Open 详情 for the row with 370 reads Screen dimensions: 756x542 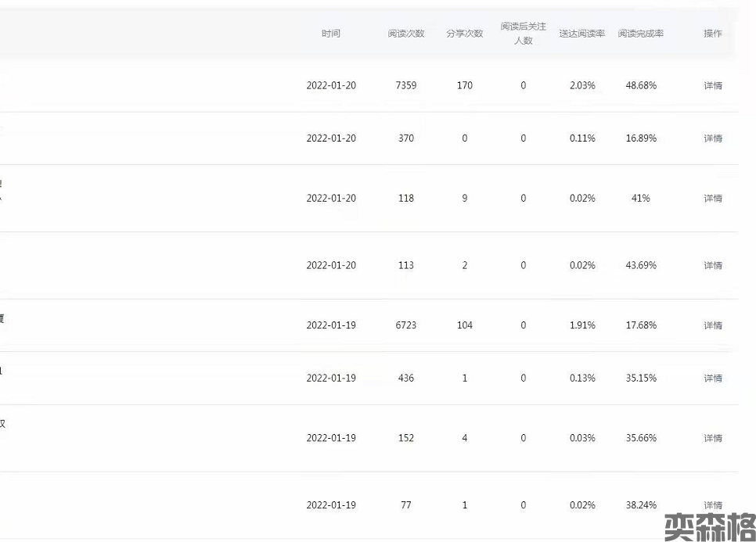(712, 138)
